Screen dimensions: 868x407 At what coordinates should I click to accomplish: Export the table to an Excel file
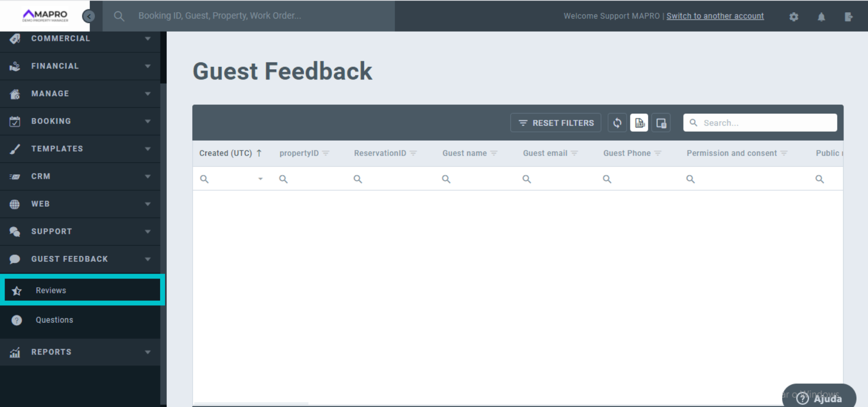[x=639, y=123]
